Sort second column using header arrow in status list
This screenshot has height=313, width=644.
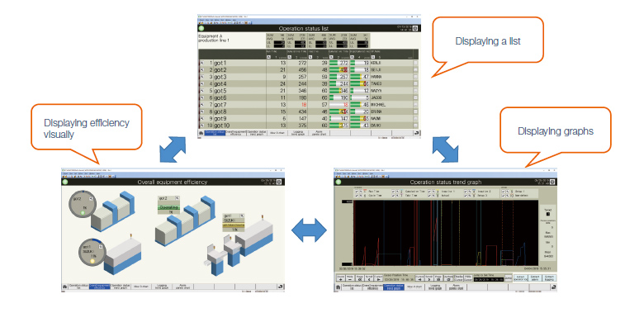289,57
